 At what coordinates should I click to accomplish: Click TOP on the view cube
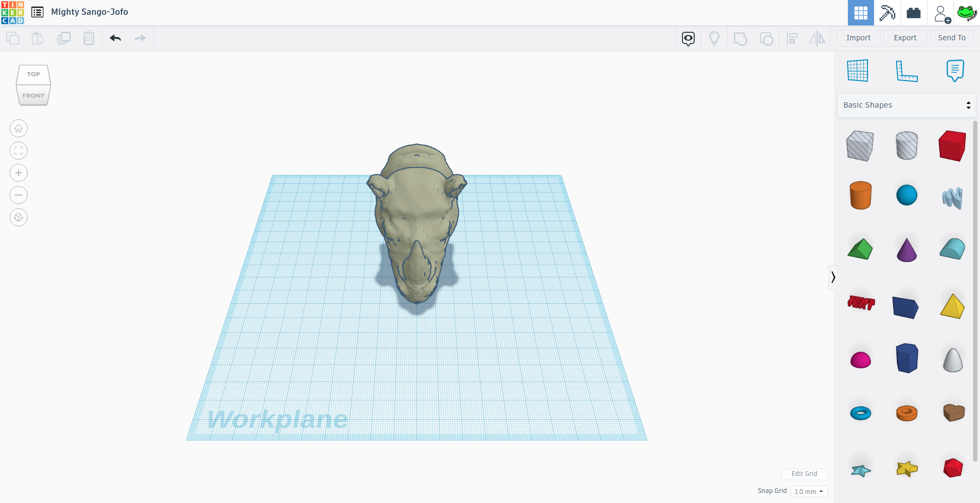[33, 74]
